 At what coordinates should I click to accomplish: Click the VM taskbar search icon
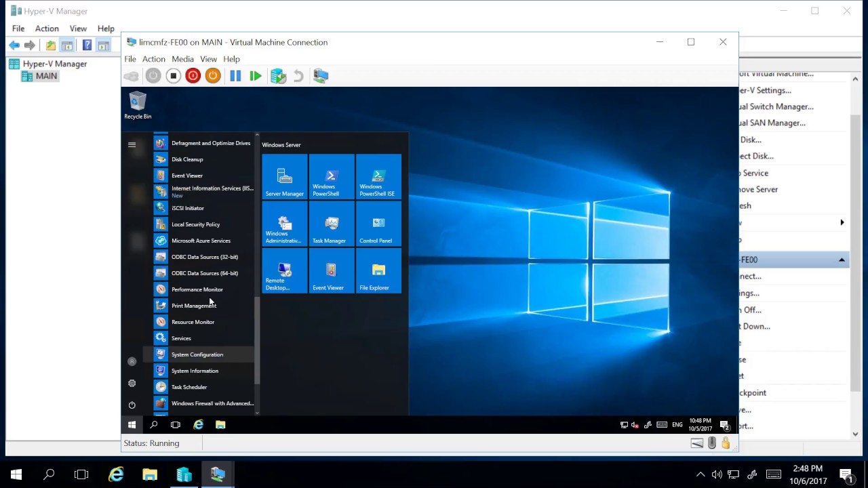[154, 425]
